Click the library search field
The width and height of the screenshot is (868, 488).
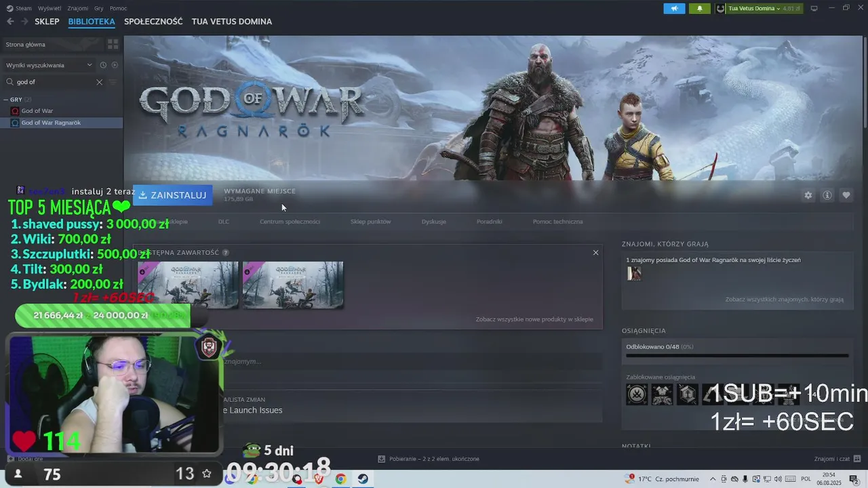54,82
